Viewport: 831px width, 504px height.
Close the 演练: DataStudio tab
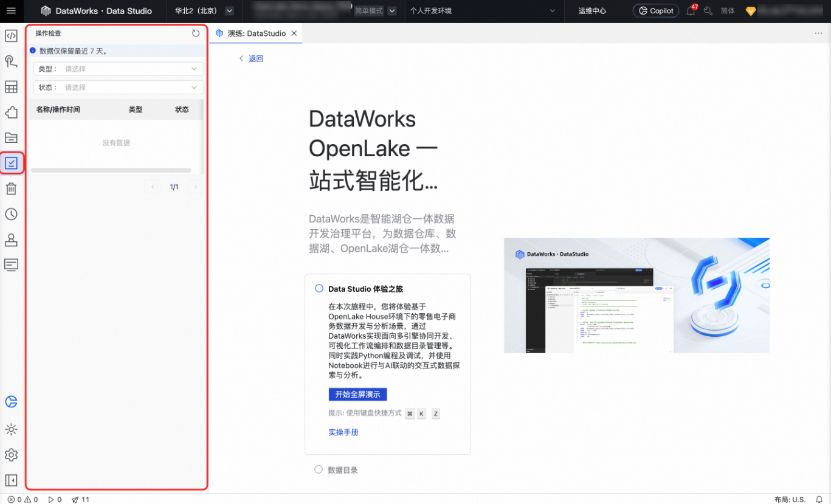point(294,33)
